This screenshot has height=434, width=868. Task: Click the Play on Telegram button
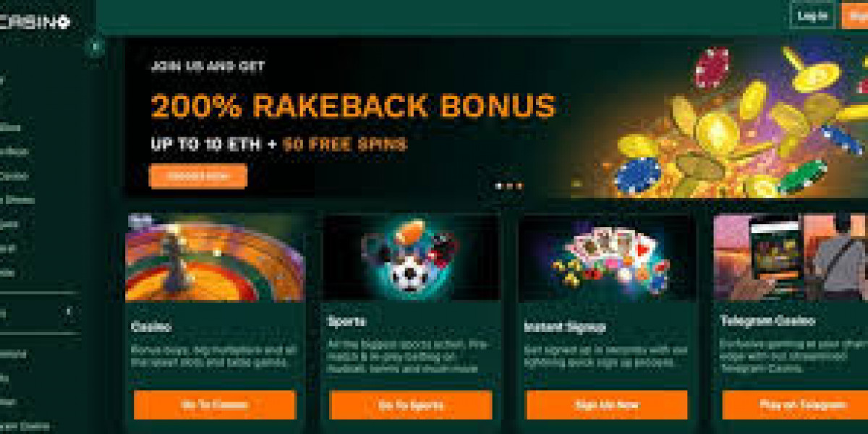click(x=796, y=405)
